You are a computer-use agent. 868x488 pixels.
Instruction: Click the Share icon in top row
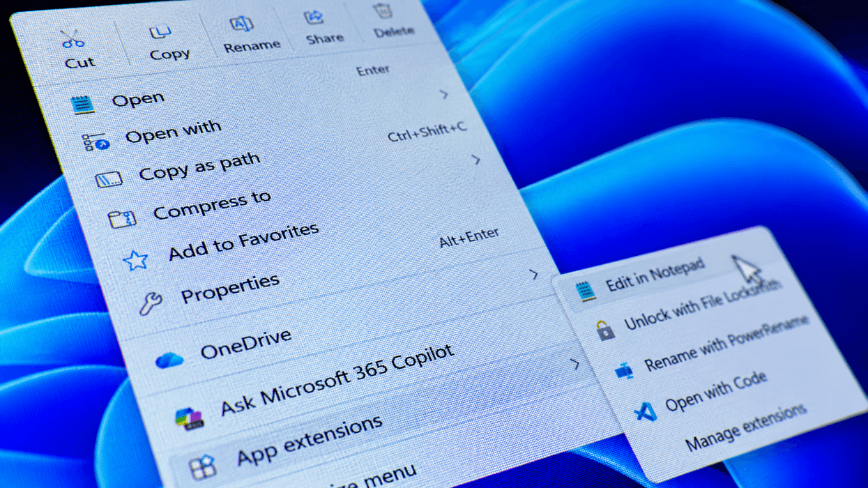pos(314,18)
